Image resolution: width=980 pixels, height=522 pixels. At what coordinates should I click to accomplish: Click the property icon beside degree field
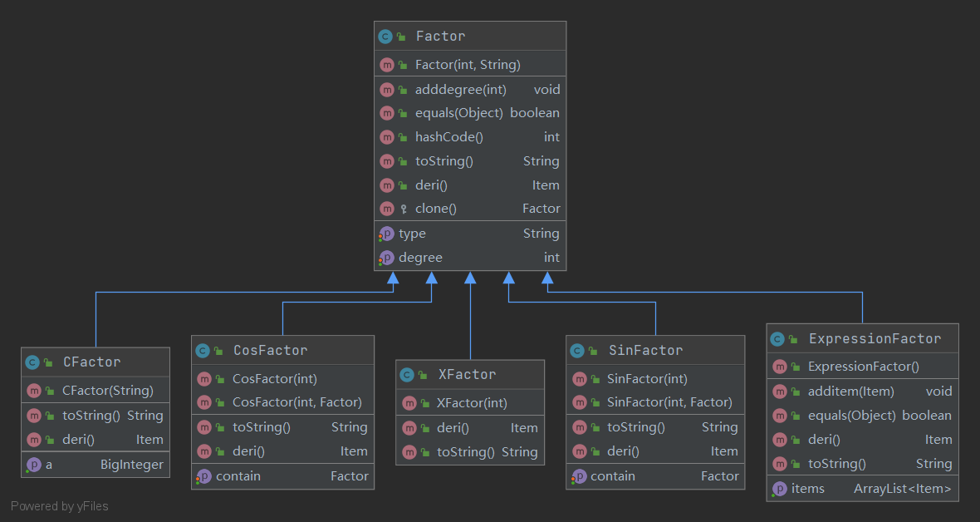click(386, 258)
